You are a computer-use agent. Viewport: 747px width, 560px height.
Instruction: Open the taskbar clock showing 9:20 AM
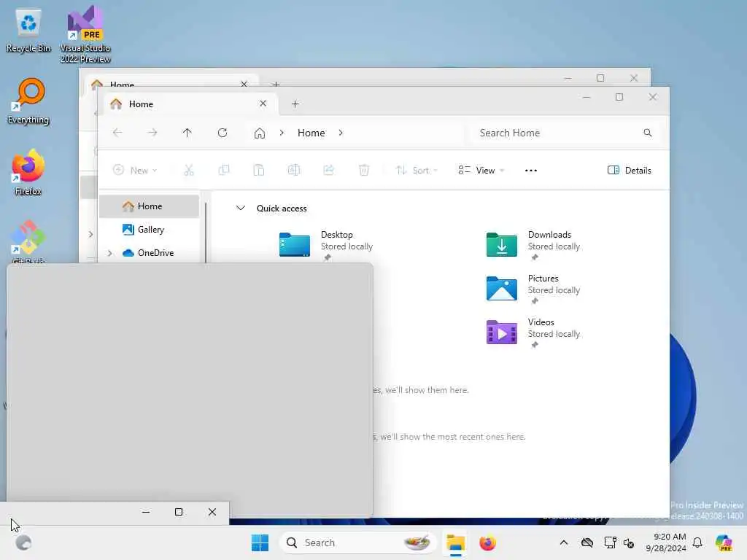pyautogui.click(x=665, y=542)
